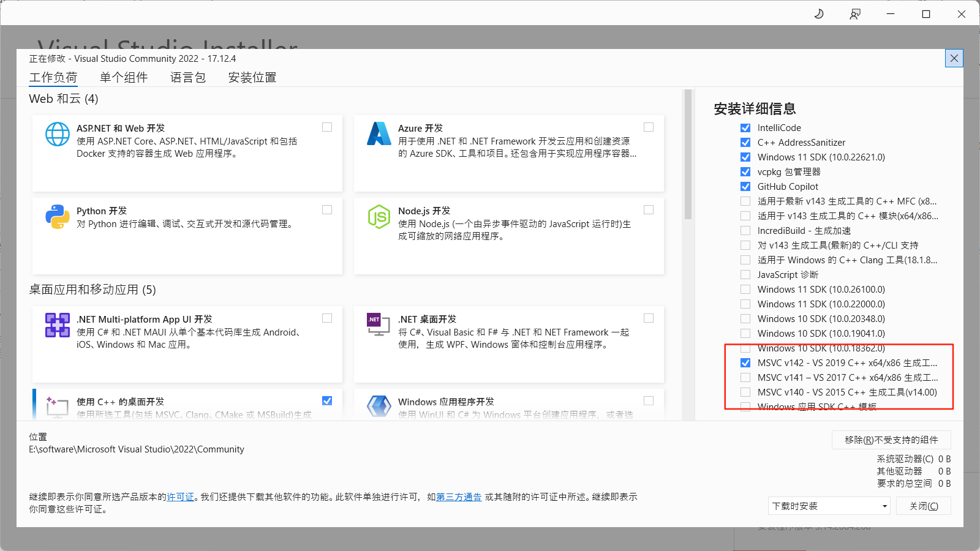Open the 许可证 link
Viewport: 980px width, 551px height.
(180, 497)
